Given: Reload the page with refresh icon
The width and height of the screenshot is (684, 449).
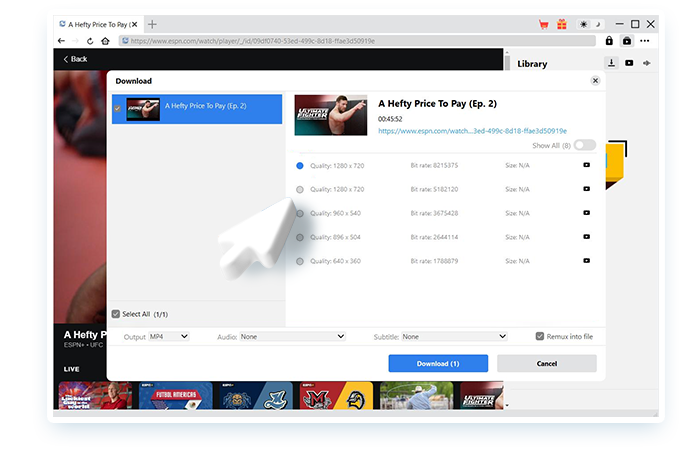Looking at the screenshot, I should [90, 41].
